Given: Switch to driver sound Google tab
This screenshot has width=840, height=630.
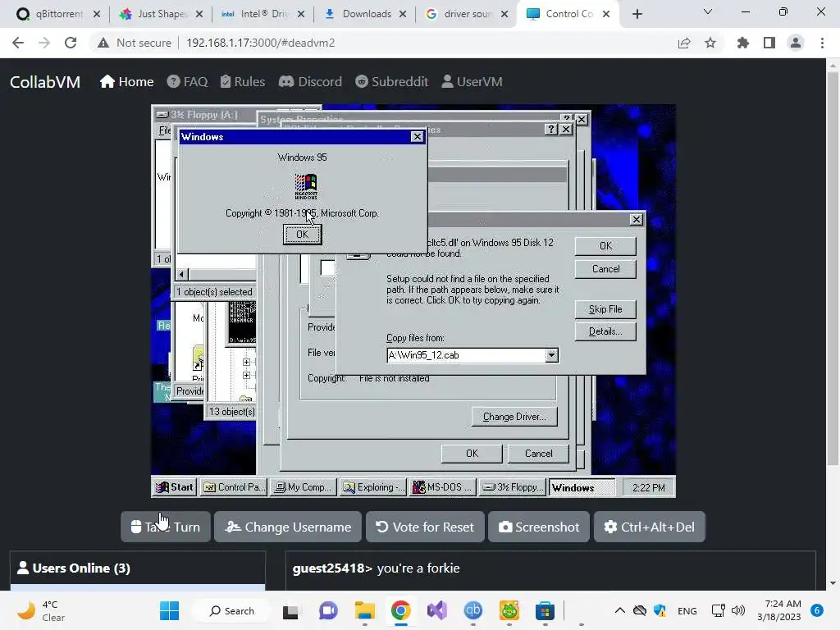Looking at the screenshot, I should pyautogui.click(x=466, y=14).
